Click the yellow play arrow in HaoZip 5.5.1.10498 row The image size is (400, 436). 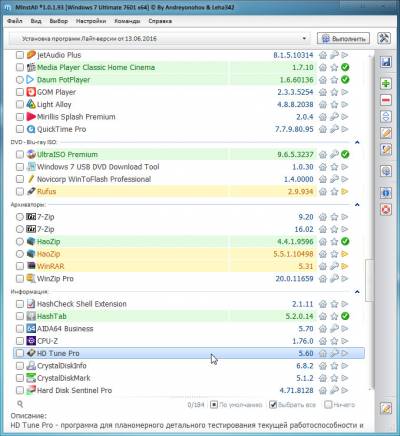tap(345, 254)
